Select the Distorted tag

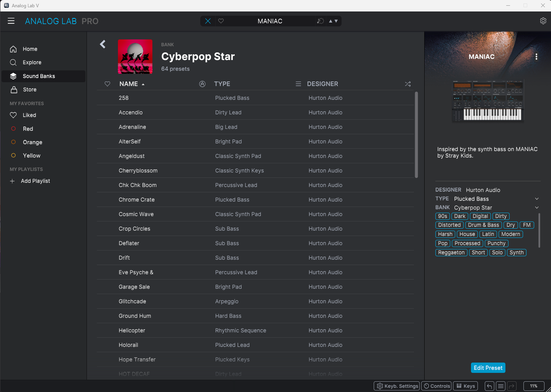[x=450, y=225]
